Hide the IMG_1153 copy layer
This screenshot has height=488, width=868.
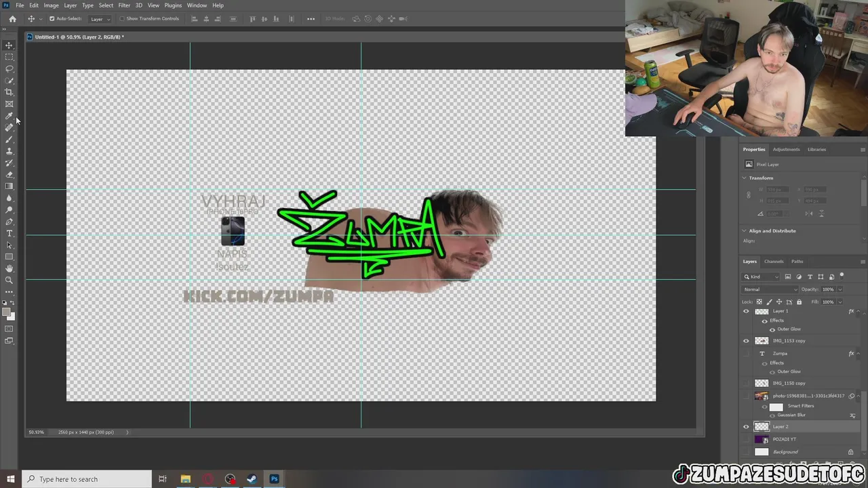click(x=746, y=341)
